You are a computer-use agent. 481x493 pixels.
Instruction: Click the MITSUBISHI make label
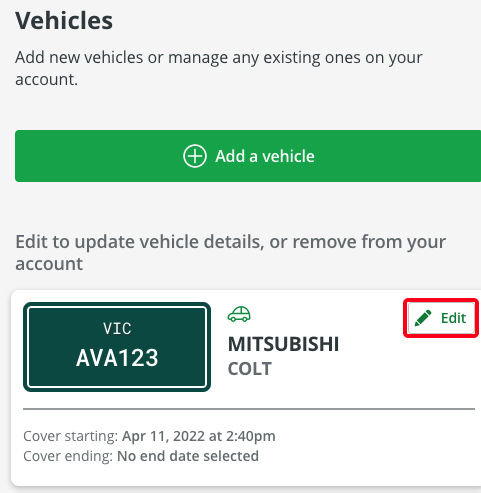283,344
